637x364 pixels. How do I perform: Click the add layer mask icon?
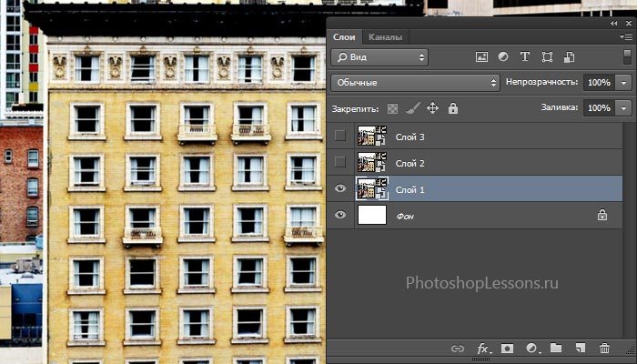(508, 349)
